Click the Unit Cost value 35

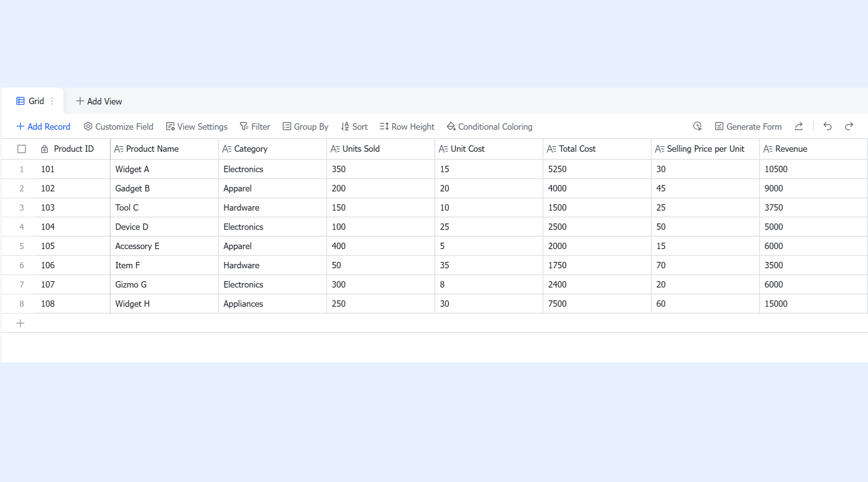point(489,266)
